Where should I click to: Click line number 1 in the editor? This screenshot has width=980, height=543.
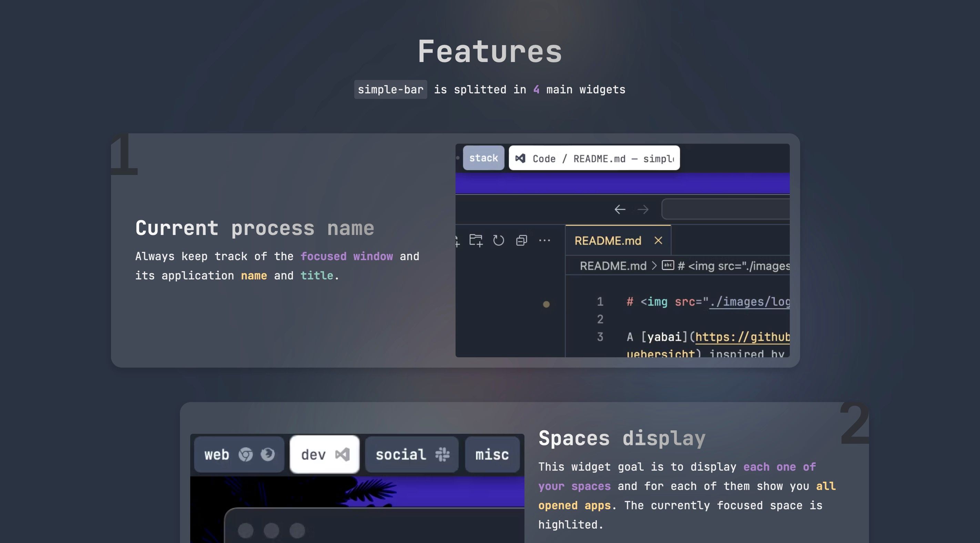coord(600,302)
